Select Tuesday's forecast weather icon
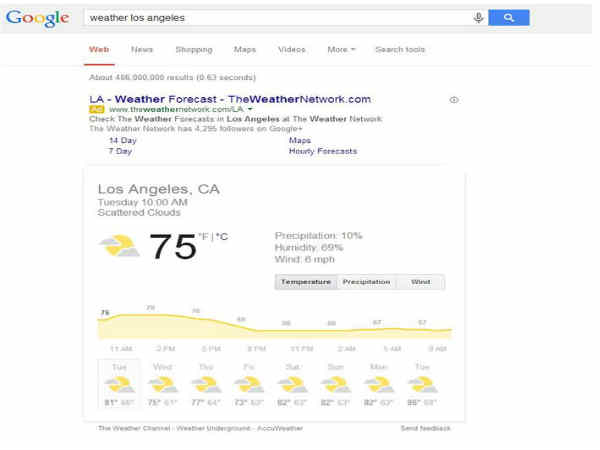Viewport: 600px width, 450px height. pyautogui.click(x=119, y=384)
